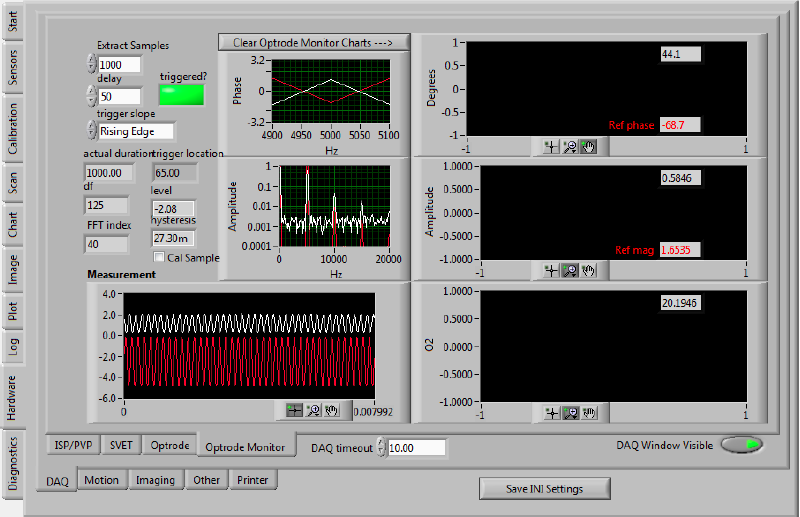Click the delay value field
Viewport: 800px width, 517px height.
(119, 96)
